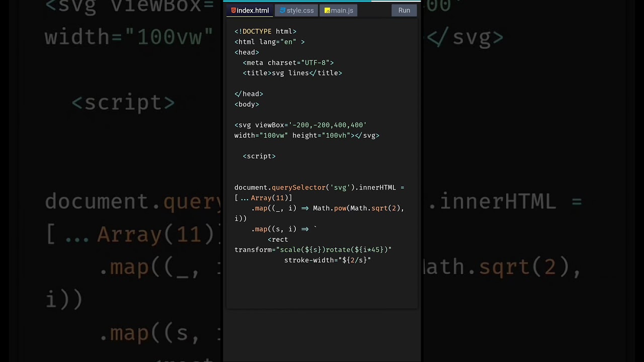Image resolution: width=644 pixels, height=362 pixels.
Task: Click the <body> tag line
Action: pyautogui.click(x=247, y=105)
